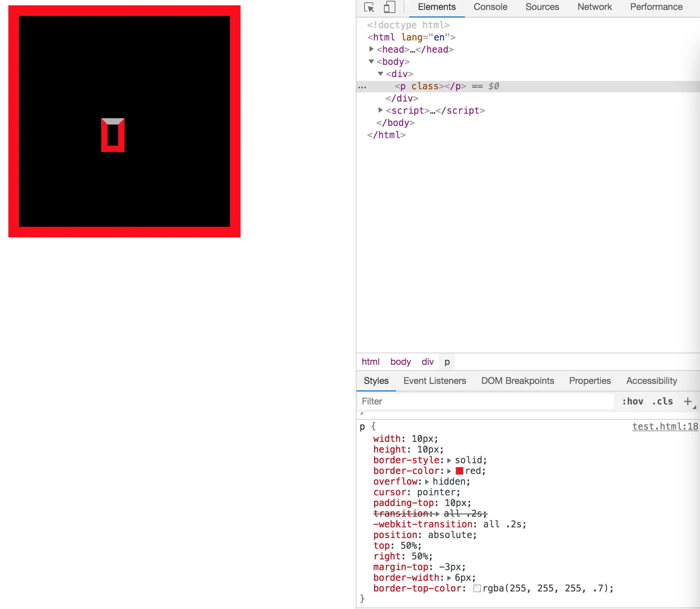
Task: Collapse the body element node
Action: [371, 61]
